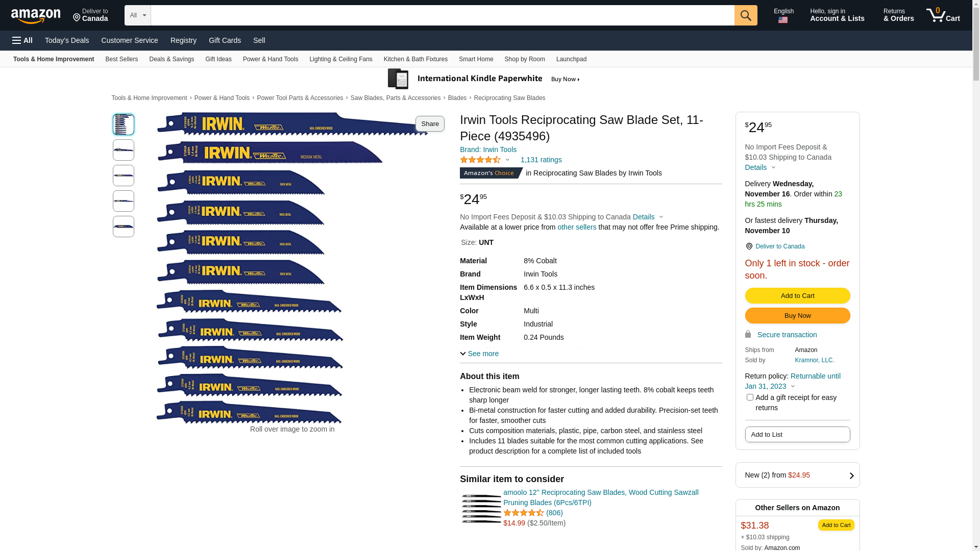This screenshot has width=980, height=551.
Task: Open Account & Lists menu
Action: click(x=837, y=15)
